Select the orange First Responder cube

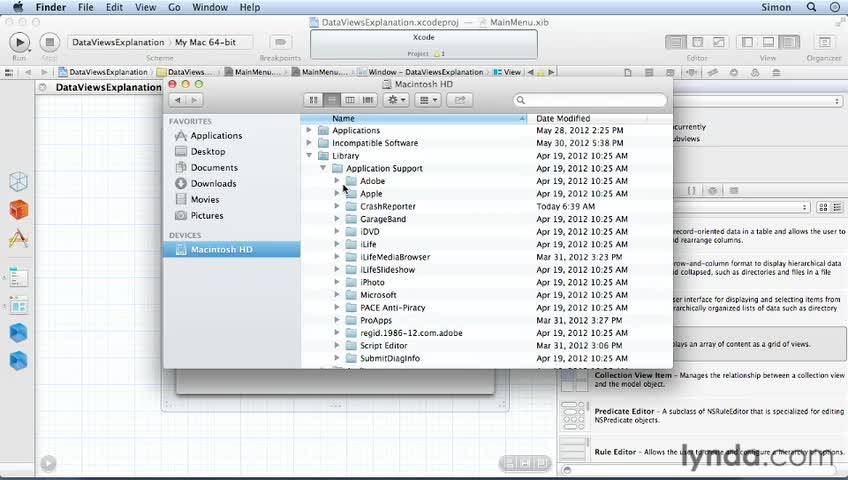18,210
